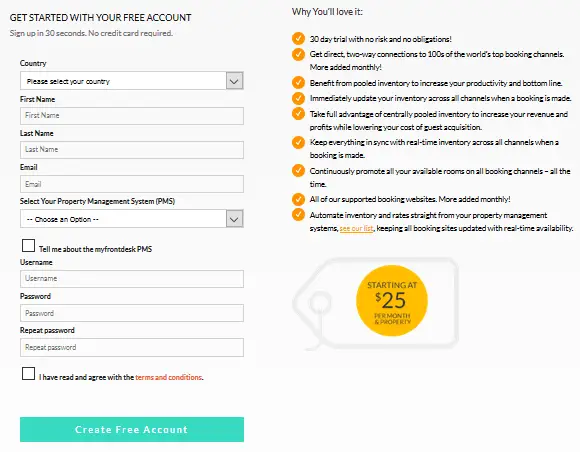
Task: Click the Create Free Account button
Action: 132,429
